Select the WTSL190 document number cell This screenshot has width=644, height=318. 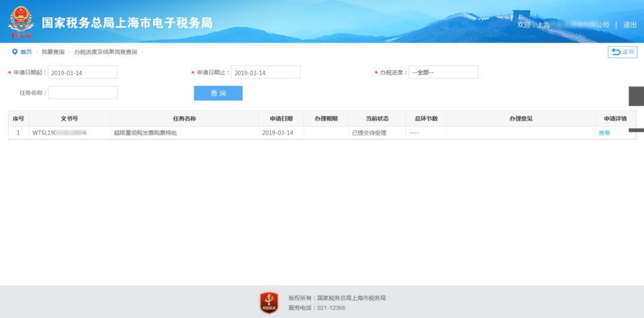click(x=69, y=132)
